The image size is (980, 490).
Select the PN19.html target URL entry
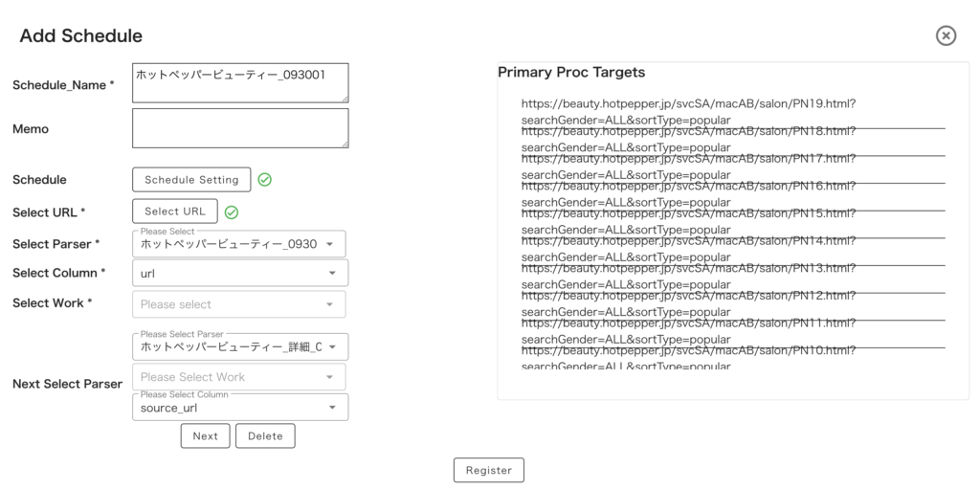tap(688, 112)
